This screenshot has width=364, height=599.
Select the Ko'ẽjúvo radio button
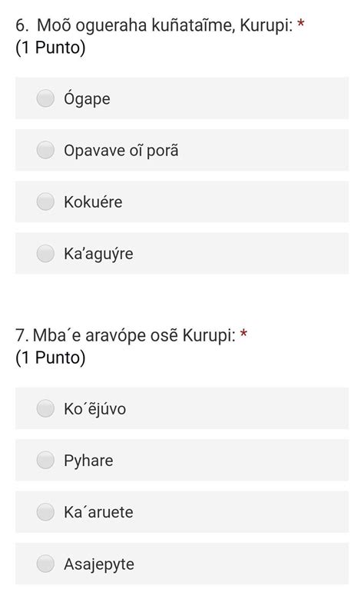45,408
